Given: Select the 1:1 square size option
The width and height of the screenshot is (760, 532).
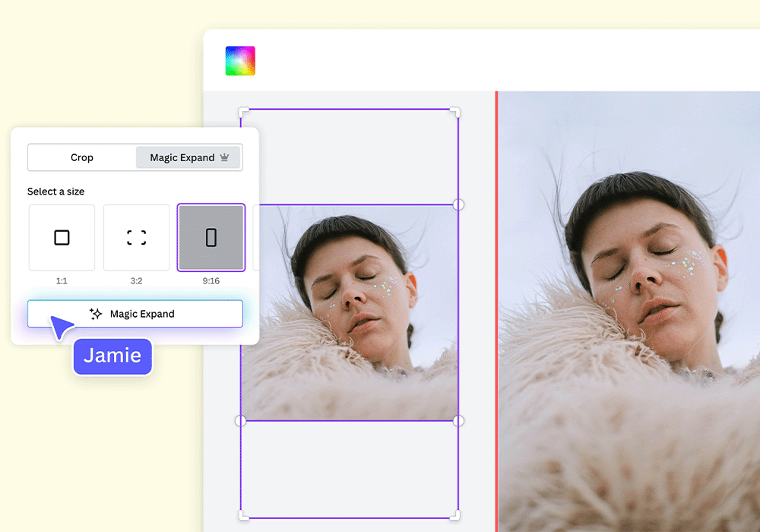Looking at the screenshot, I should point(62,237).
